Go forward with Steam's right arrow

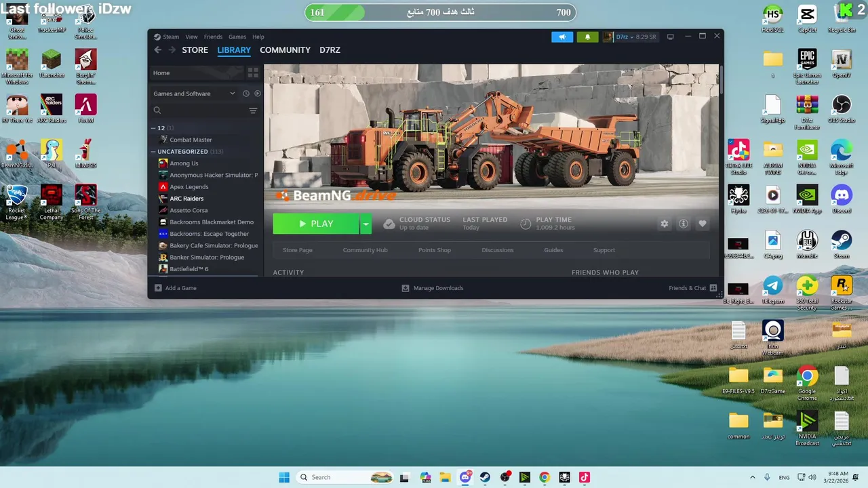point(172,50)
